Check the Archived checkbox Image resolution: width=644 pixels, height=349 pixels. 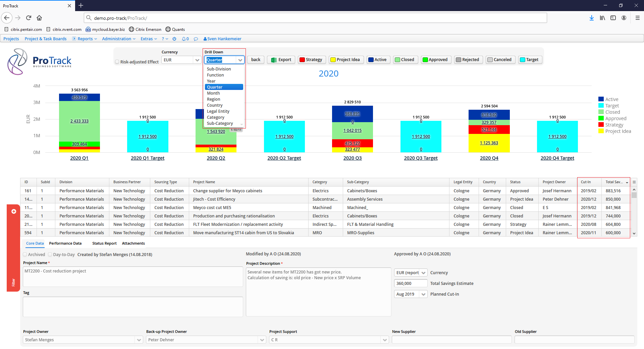point(25,255)
